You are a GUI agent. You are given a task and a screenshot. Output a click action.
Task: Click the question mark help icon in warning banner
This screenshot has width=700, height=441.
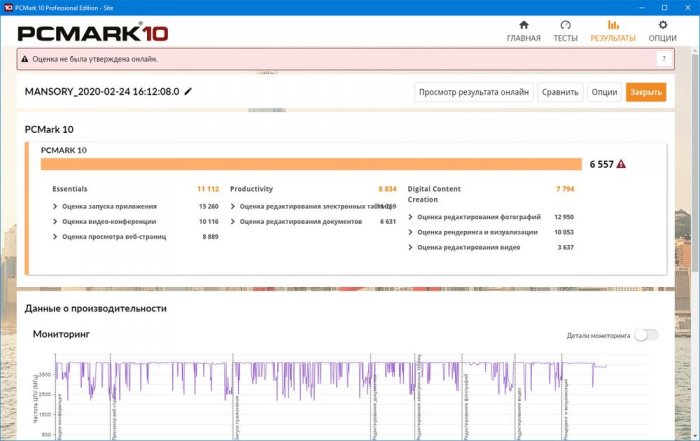[662, 59]
